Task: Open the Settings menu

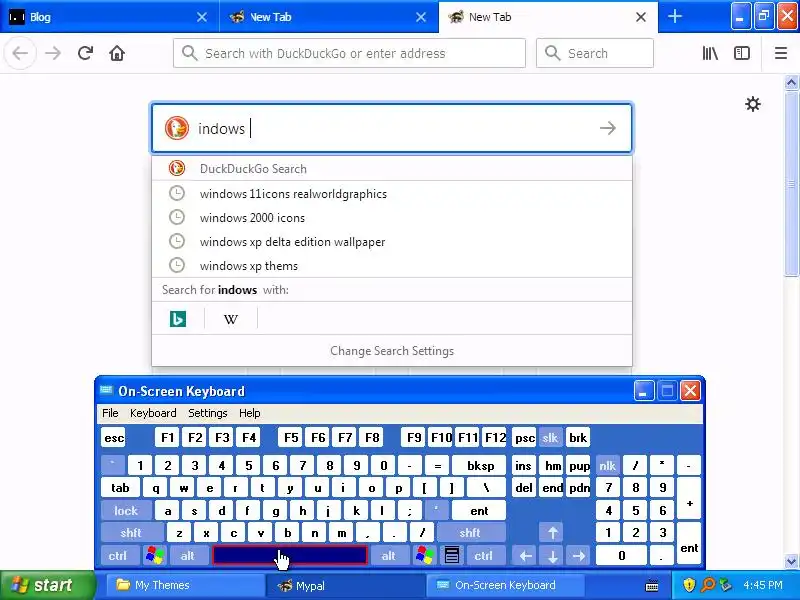Action: [x=208, y=413]
